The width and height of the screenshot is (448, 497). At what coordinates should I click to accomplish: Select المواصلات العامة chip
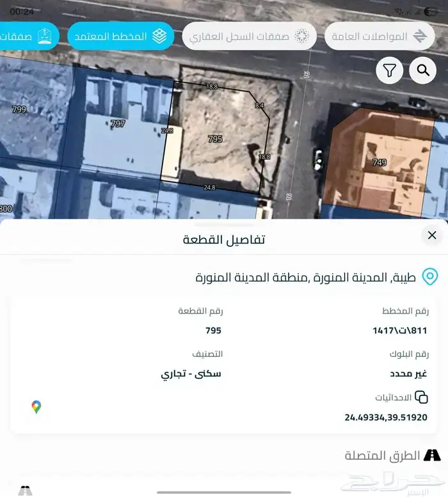(380, 36)
